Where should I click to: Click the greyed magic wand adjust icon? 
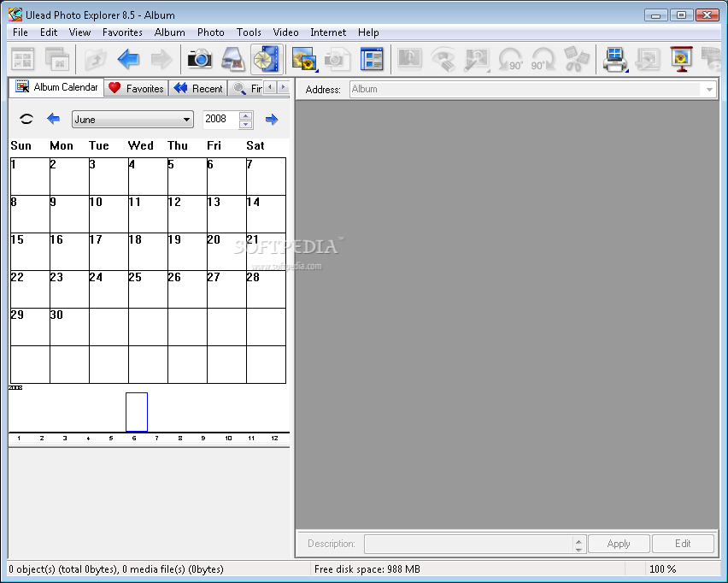tap(477, 60)
